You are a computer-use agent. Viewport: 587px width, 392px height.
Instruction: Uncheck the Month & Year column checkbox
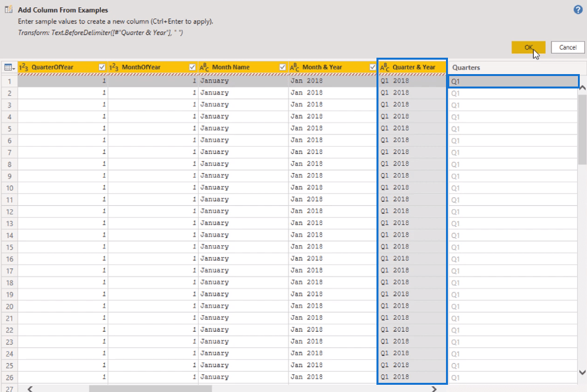[373, 67]
